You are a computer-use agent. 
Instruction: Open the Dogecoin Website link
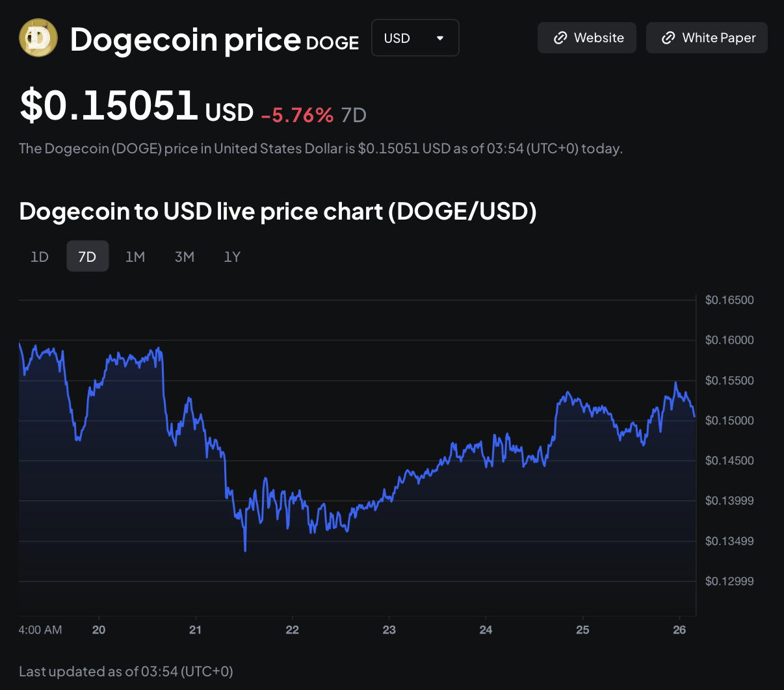point(586,38)
